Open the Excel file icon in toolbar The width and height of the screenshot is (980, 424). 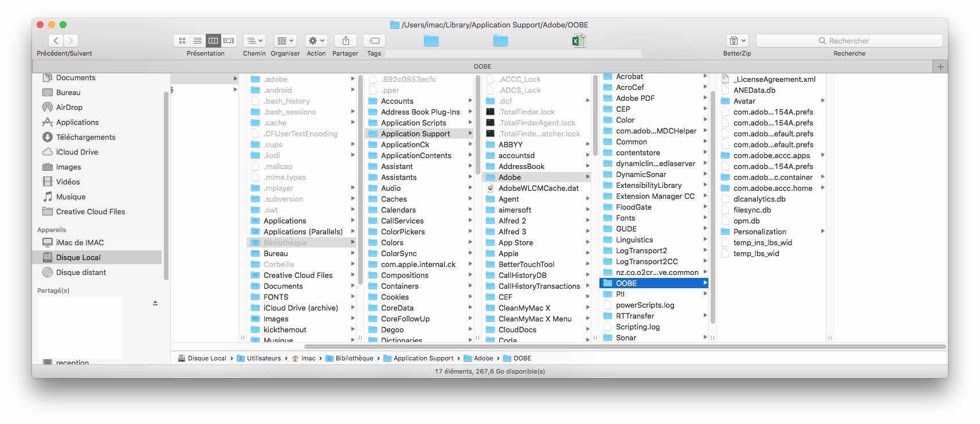[x=579, y=41]
